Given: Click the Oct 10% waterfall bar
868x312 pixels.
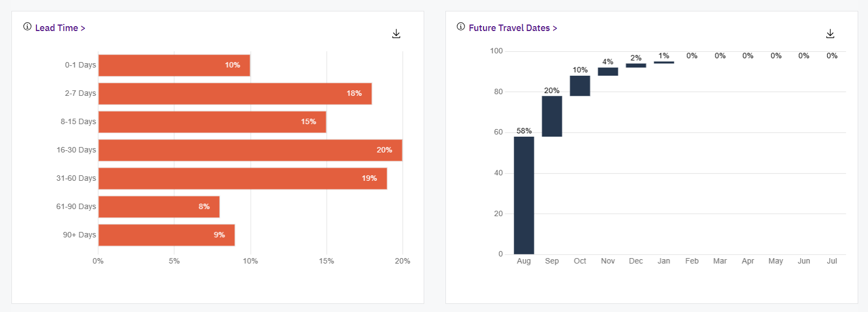Looking at the screenshot, I should [x=580, y=85].
